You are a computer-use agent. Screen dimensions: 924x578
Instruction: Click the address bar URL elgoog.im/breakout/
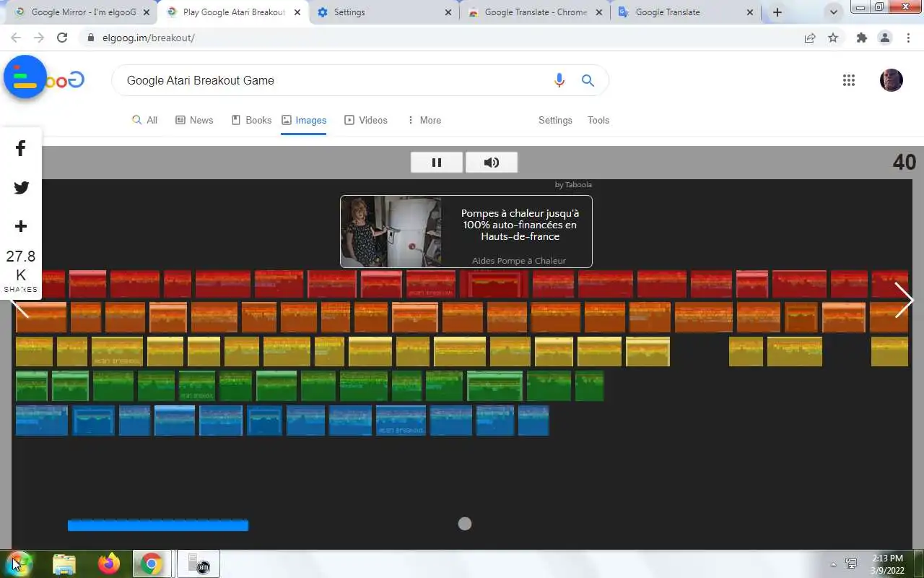(149, 38)
